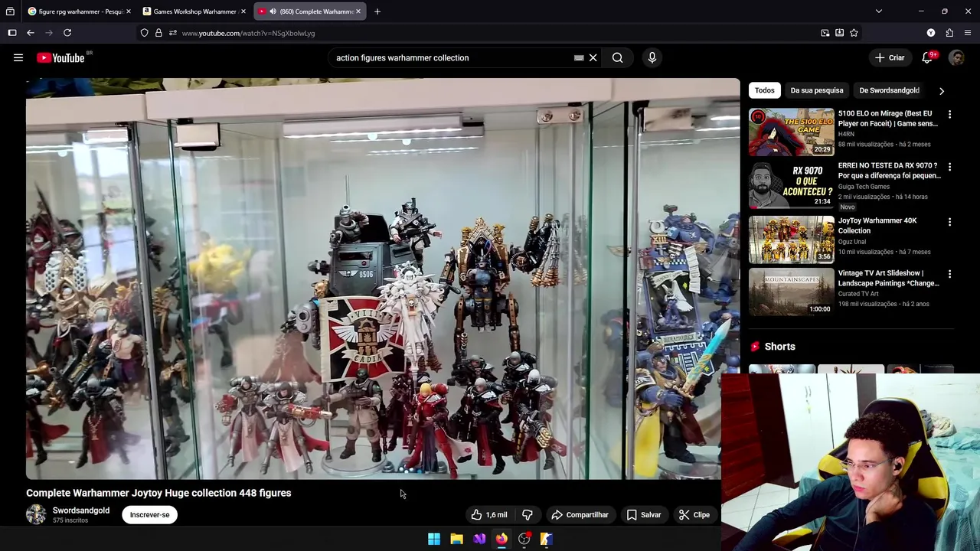The width and height of the screenshot is (980, 551).
Task: Open the YouTube hamburger guide menu
Action: click(x=18, y=57)
